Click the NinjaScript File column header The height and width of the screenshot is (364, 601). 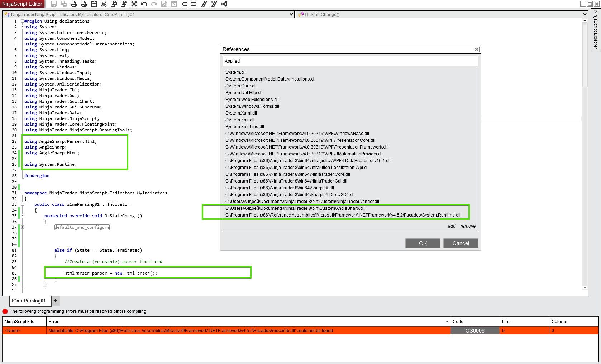pos(24,322)
